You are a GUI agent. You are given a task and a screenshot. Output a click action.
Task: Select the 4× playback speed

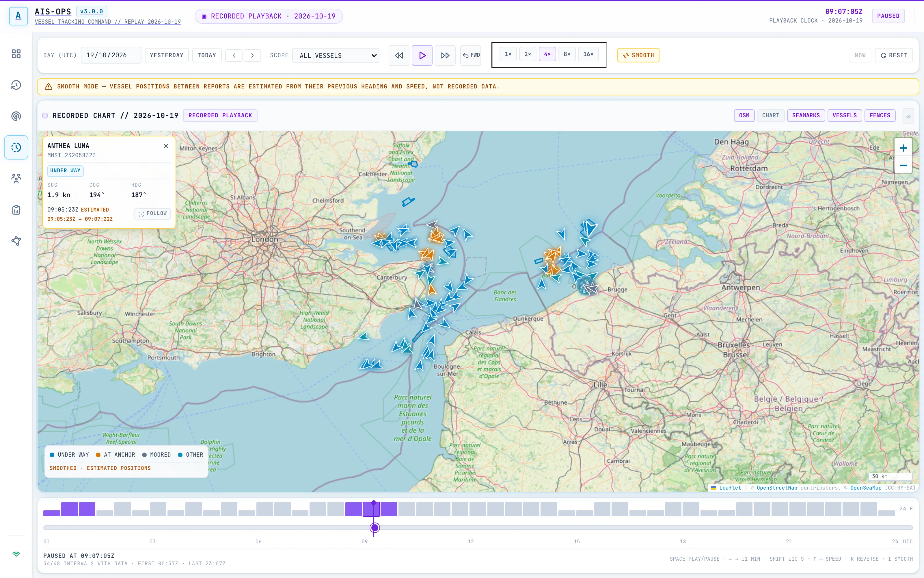[547, 54]
